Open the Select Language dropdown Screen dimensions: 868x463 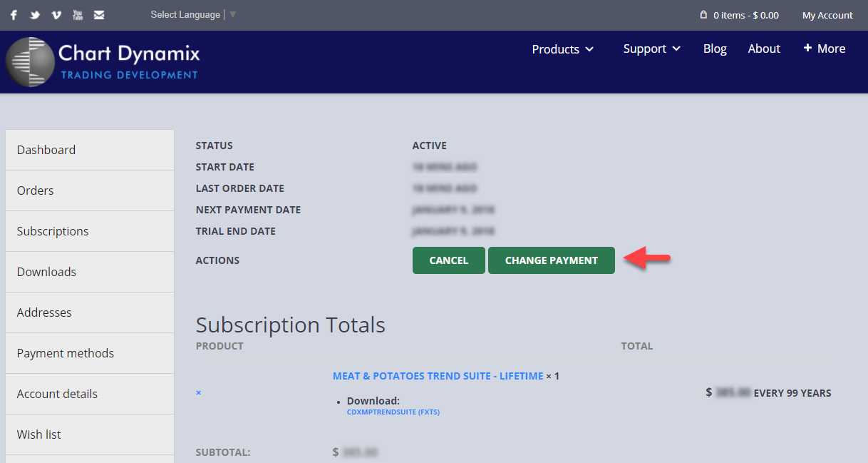point(193,15)
